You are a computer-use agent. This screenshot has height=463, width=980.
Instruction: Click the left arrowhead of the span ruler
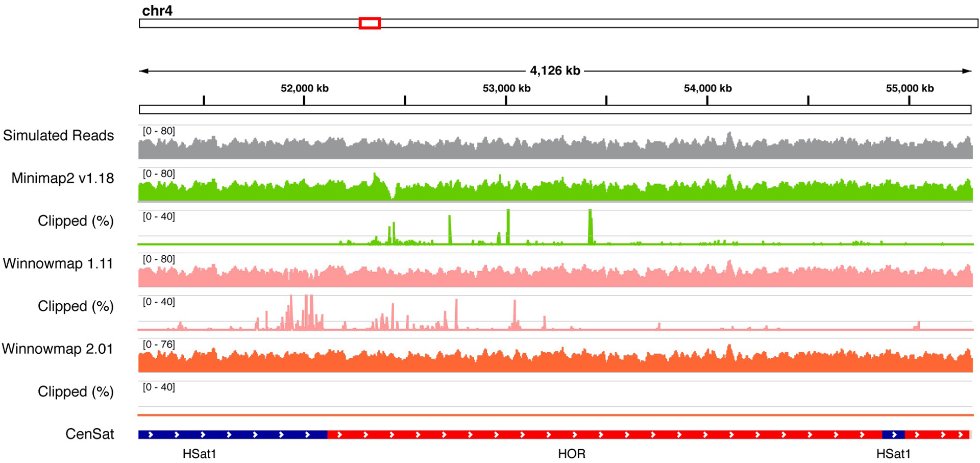click(143, 71)
